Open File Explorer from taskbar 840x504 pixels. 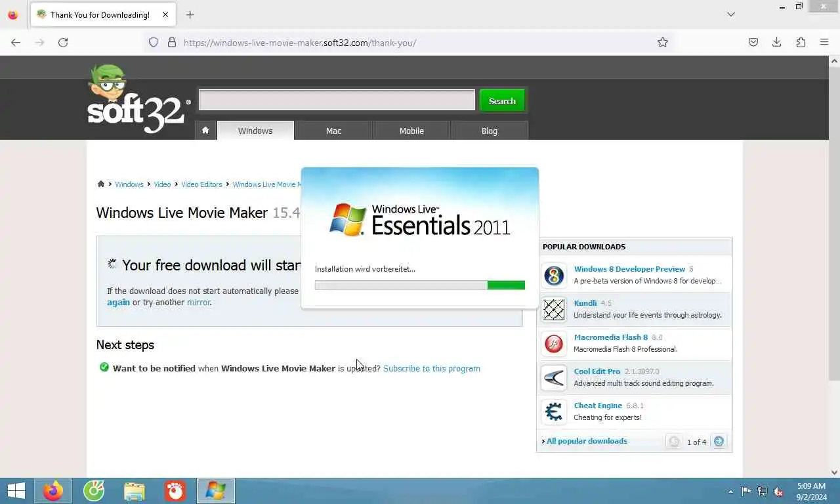tap(135, 491)
